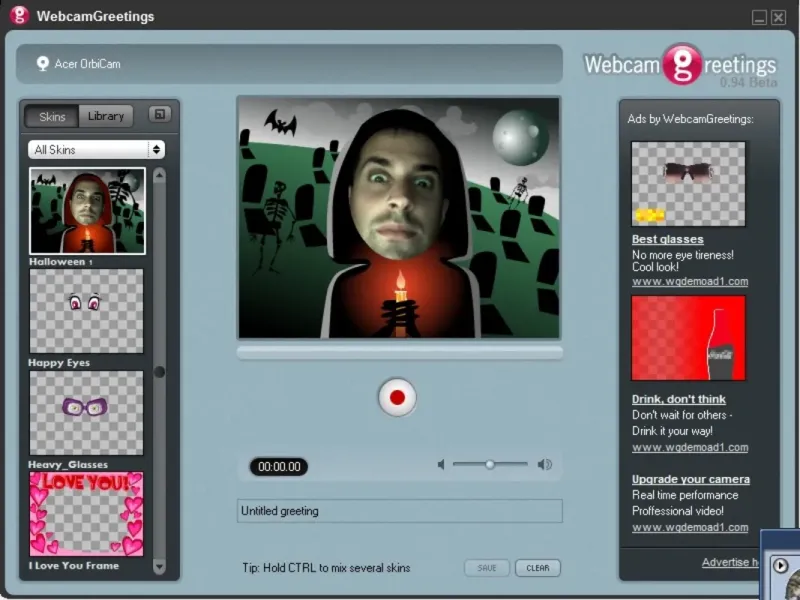Click the Advertise here link

[x=731, y=562]
